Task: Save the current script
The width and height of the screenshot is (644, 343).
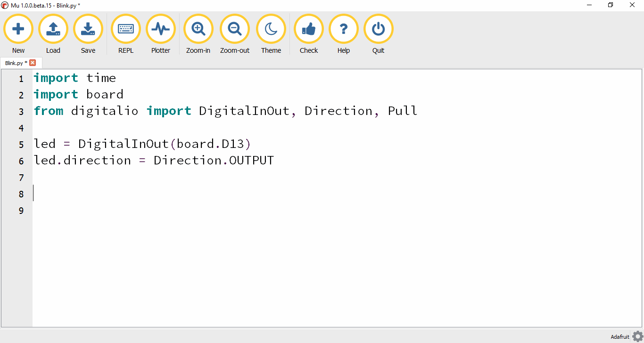Action: click(x=88, y=29)
